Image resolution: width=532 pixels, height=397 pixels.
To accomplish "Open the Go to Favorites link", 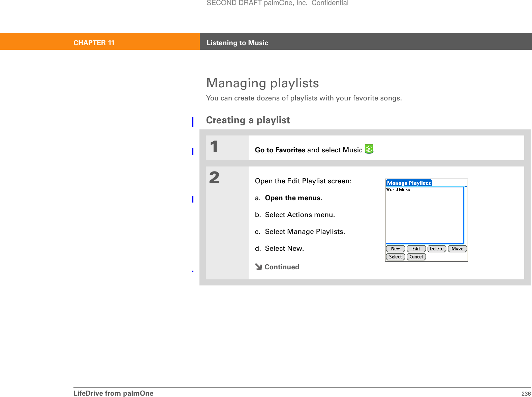I will pos(280,150).
